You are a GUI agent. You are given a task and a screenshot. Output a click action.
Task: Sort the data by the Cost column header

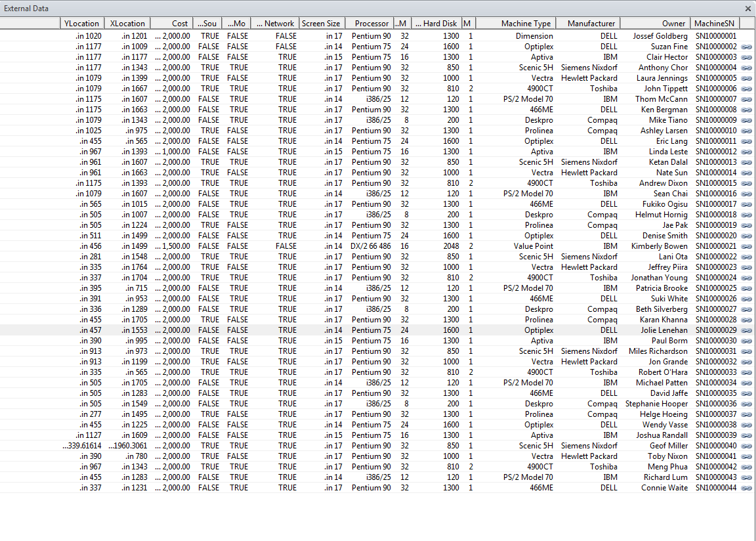pos(172,23)
